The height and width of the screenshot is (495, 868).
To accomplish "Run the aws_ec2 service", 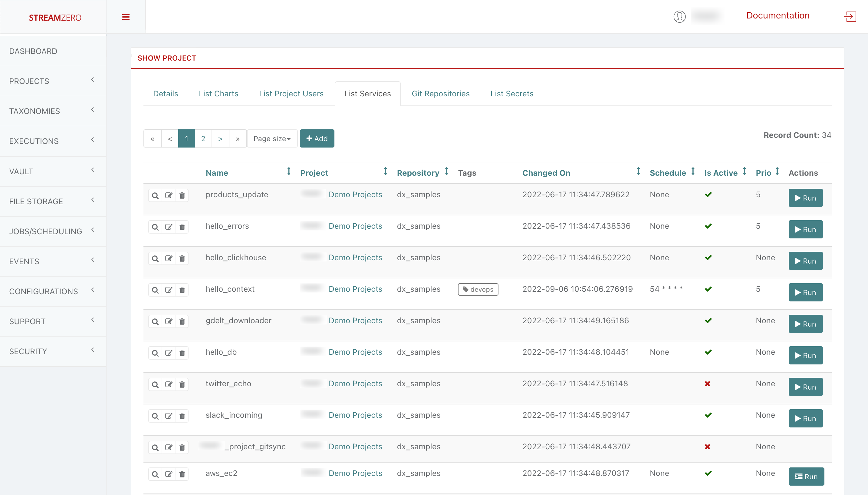I will tap(806, 477).
